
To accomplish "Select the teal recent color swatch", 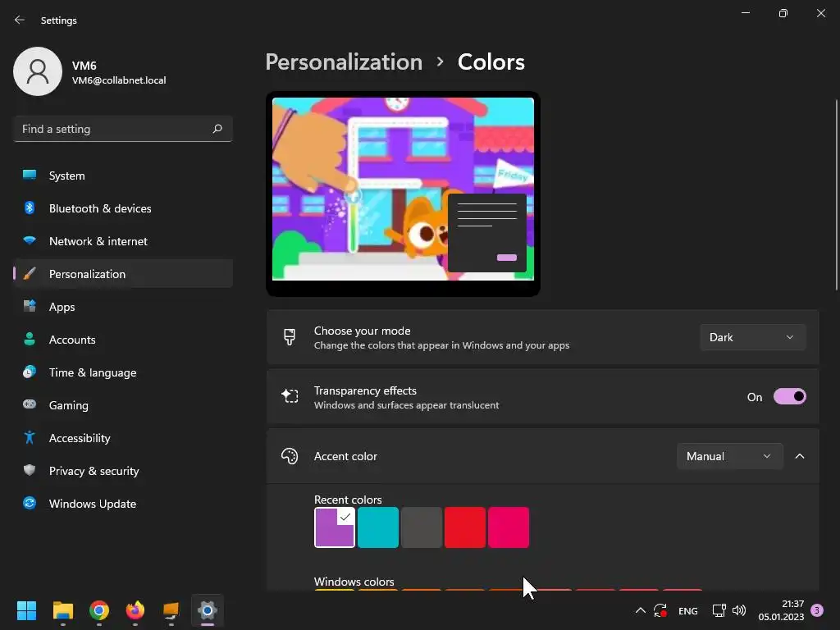I will pos(377,527).
